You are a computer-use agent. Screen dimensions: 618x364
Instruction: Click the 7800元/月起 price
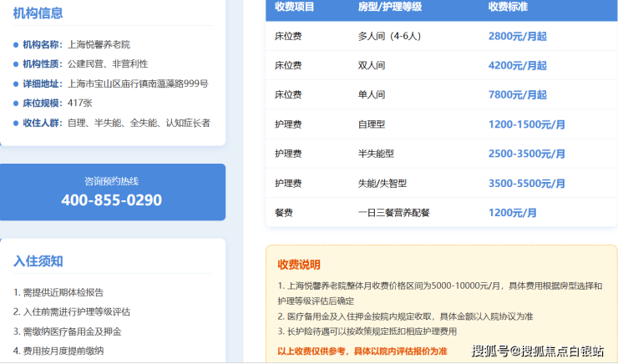(x=518, y=94)
